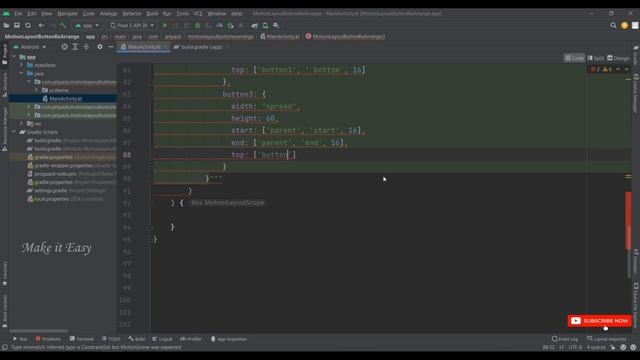
Task: Open the Device Manager toolbar icon
Action: click(265, 25)
